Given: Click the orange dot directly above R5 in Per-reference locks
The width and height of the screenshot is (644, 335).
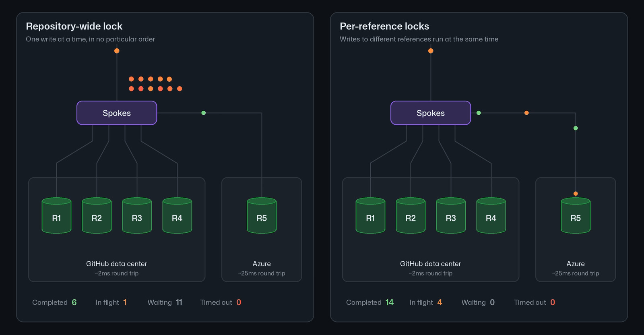Looking at the screenshot, I should pos(576,194).
